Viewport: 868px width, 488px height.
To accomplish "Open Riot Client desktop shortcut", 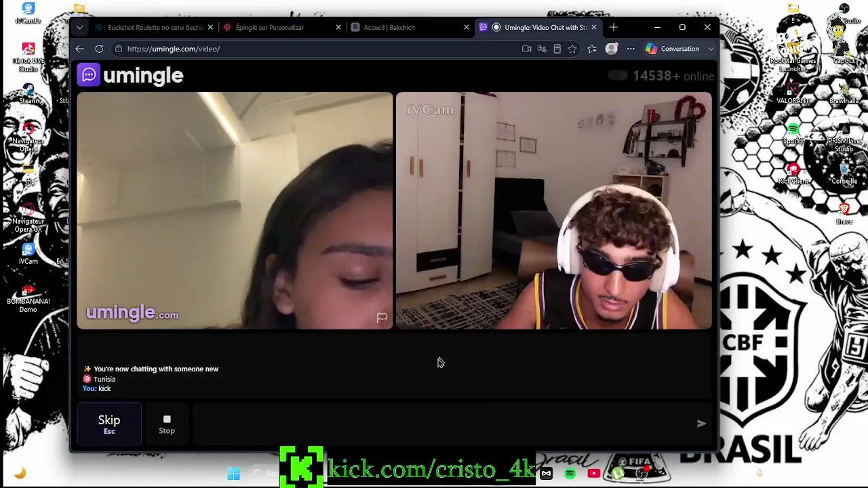I will [793, 174].
